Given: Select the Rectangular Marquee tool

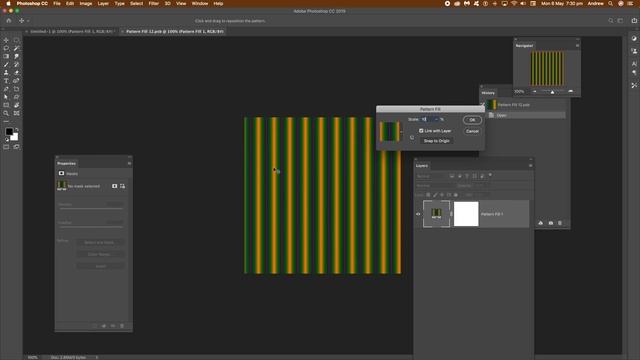Looking at the screenshot, I should [16, 40].
